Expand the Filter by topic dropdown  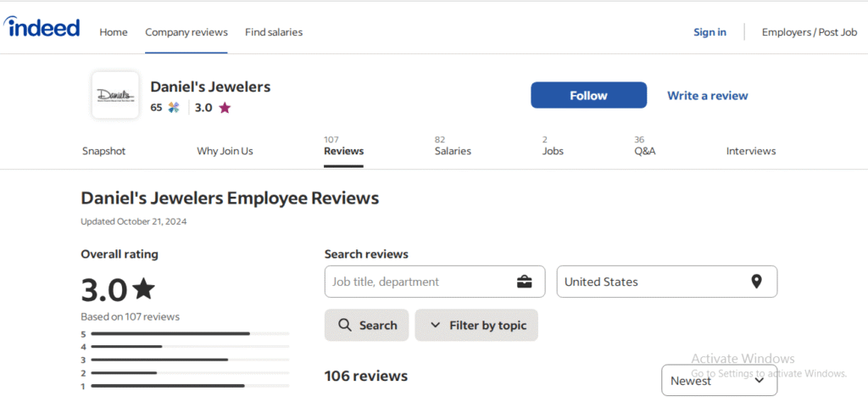pos(476,325)
